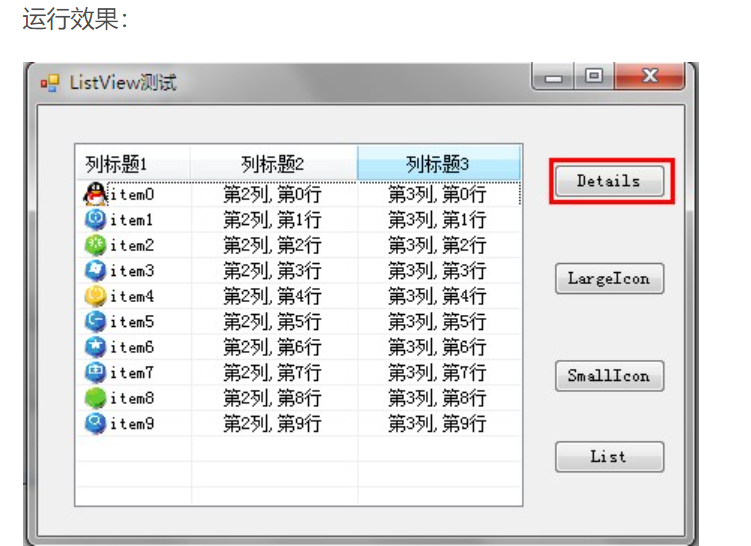Click the blue icon beside item7
This screenshot has width=751, height=546.
coord(95,373)
